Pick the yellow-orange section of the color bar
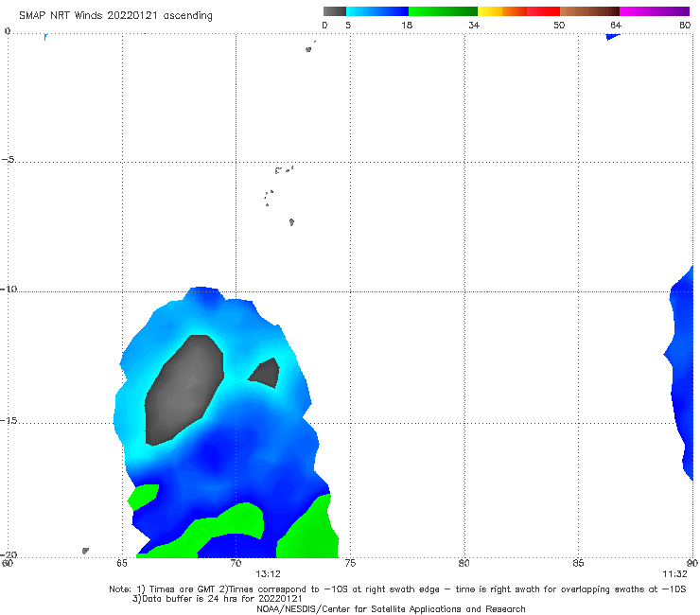 502,11
